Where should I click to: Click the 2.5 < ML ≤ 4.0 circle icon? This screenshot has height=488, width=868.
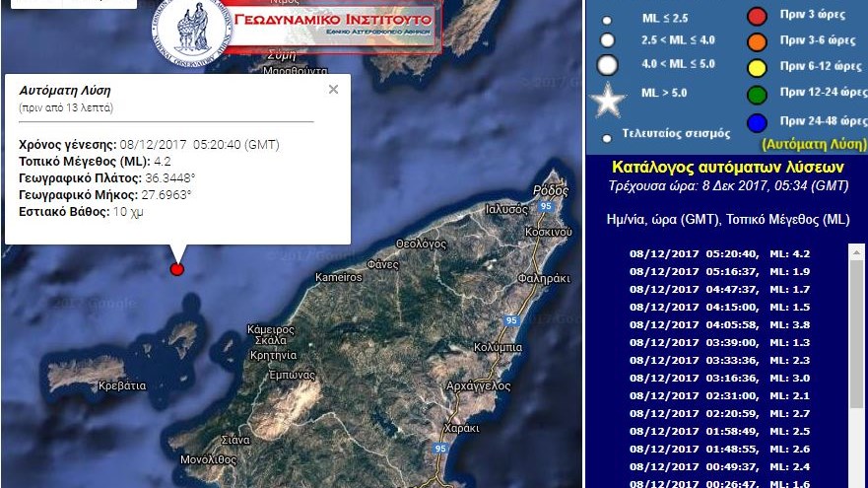point(607,40)
